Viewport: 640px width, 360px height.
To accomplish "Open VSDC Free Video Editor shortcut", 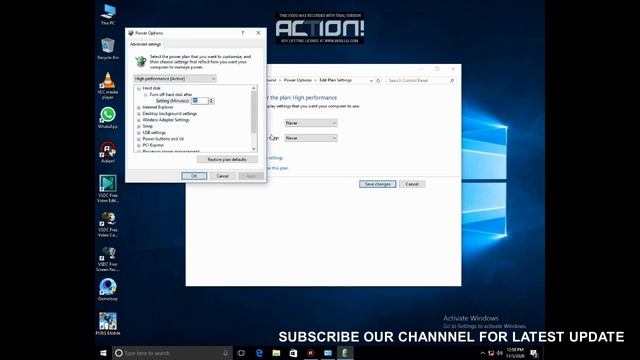I will tap(108, 189).
